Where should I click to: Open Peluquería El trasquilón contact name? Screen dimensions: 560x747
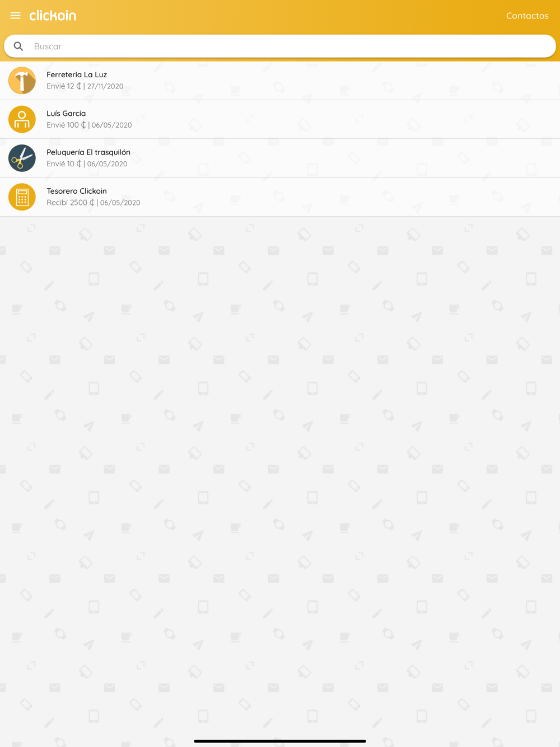click(x=88, y=152)
